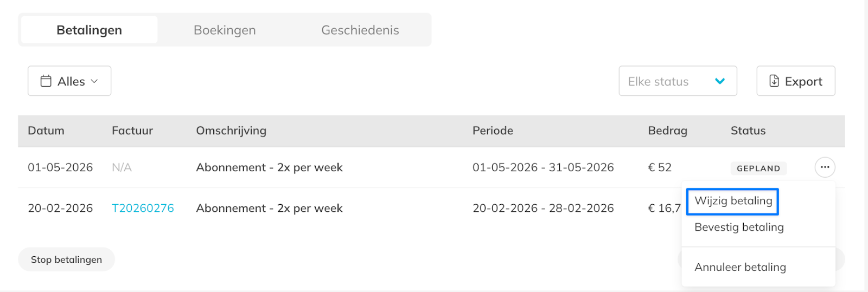Open the Alles date filter dropdown
Screen dimensions: 868x292
click(69, 81)
